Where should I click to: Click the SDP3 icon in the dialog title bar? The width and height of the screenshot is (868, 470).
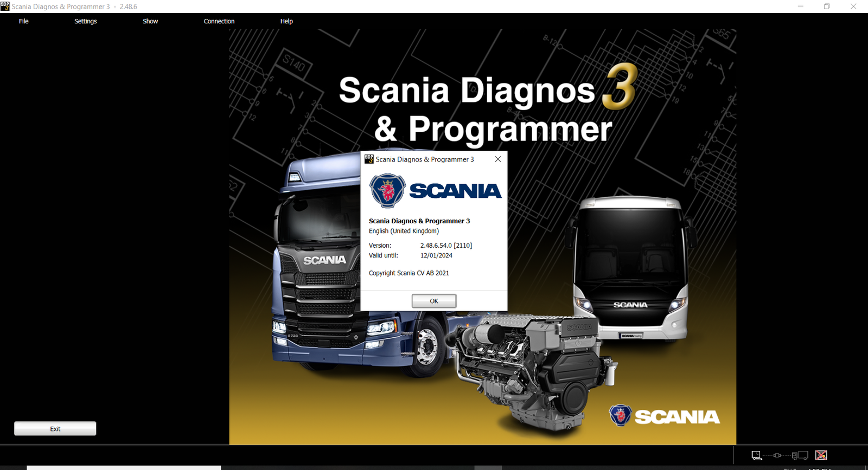[369, 159]
